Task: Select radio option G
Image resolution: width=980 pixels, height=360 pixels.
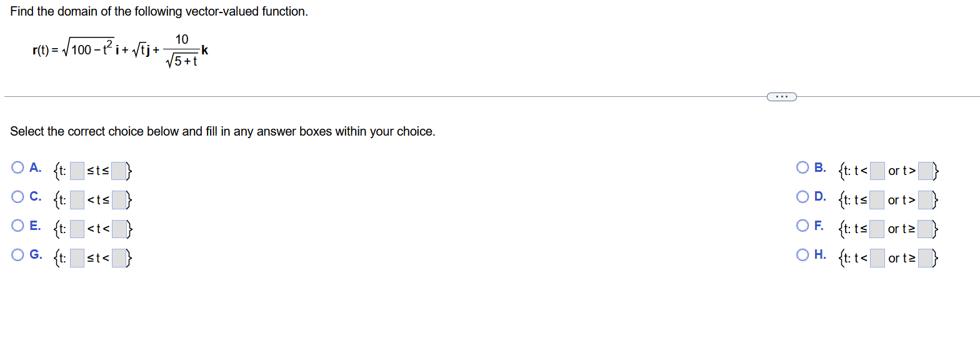Action: (x=18, y=255)
